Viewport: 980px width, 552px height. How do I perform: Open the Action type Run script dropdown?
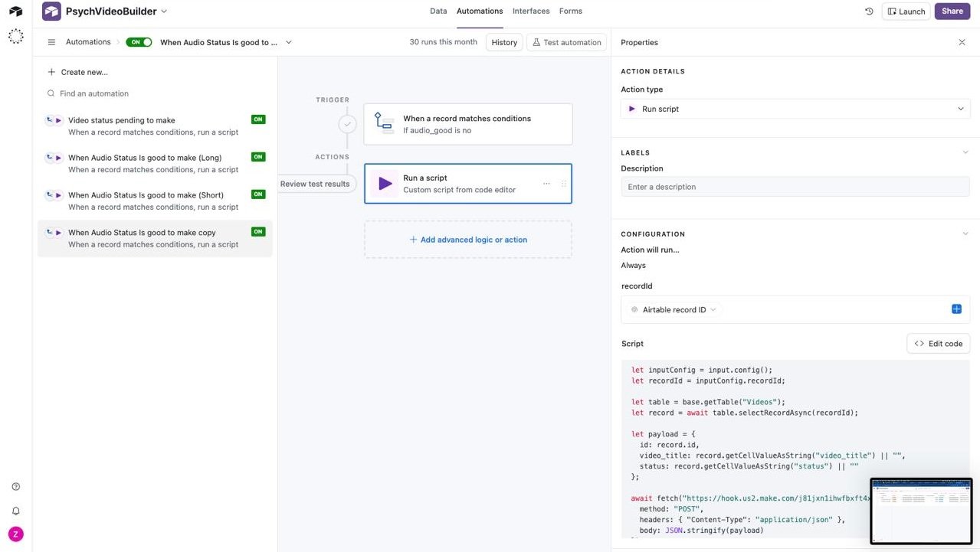pos(795,109)
